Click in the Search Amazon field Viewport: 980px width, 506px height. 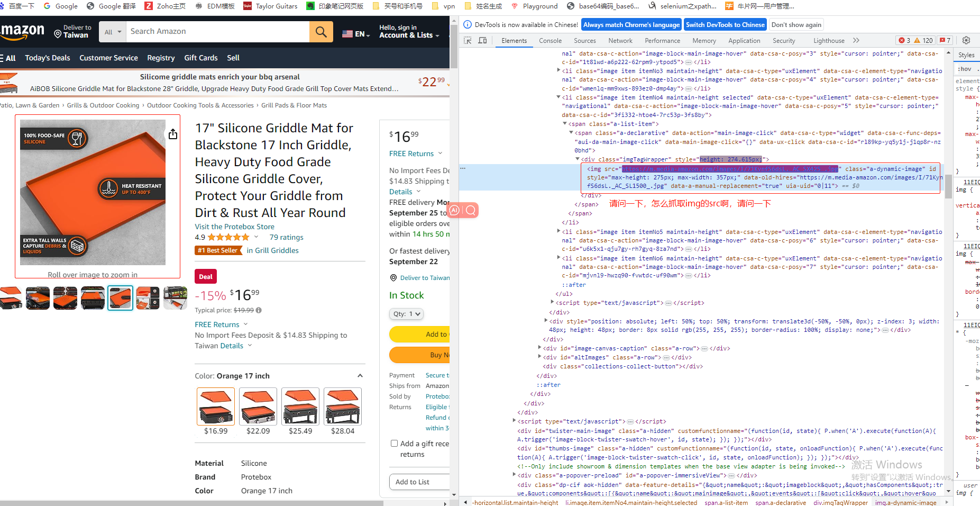pos(217,32)
